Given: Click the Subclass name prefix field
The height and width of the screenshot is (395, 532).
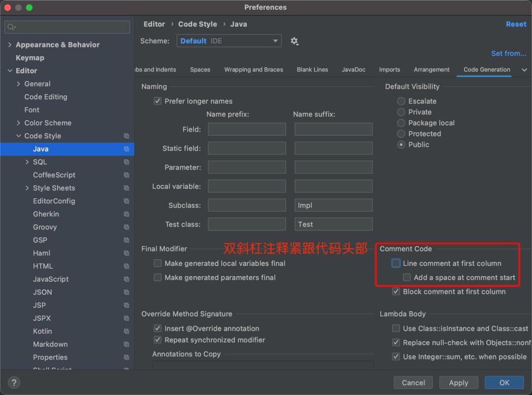Looking at the screenshot, I should point(247,205).
